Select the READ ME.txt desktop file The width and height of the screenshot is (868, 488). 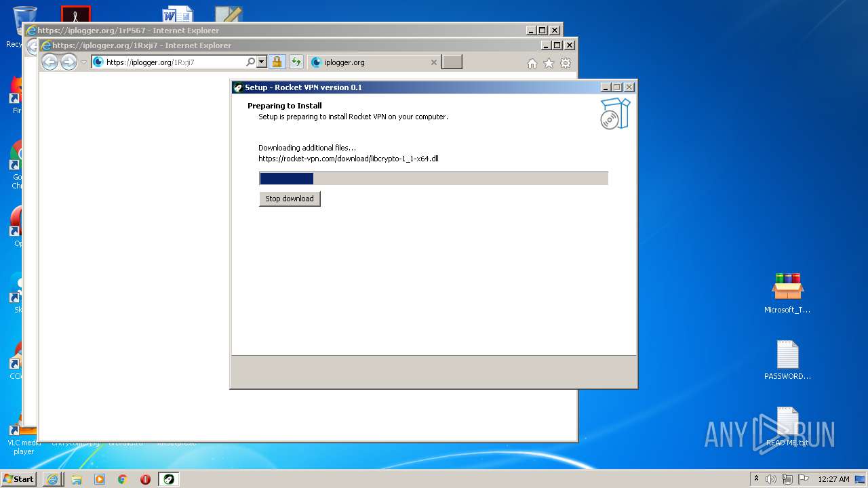[x=787, y=427]
